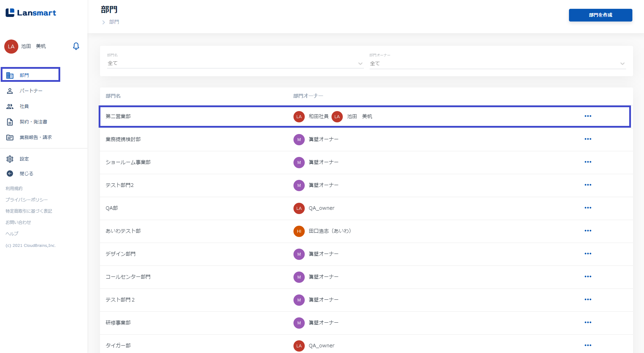
Task: Open more options for 第二営業部 row
Action: [588, 116]
